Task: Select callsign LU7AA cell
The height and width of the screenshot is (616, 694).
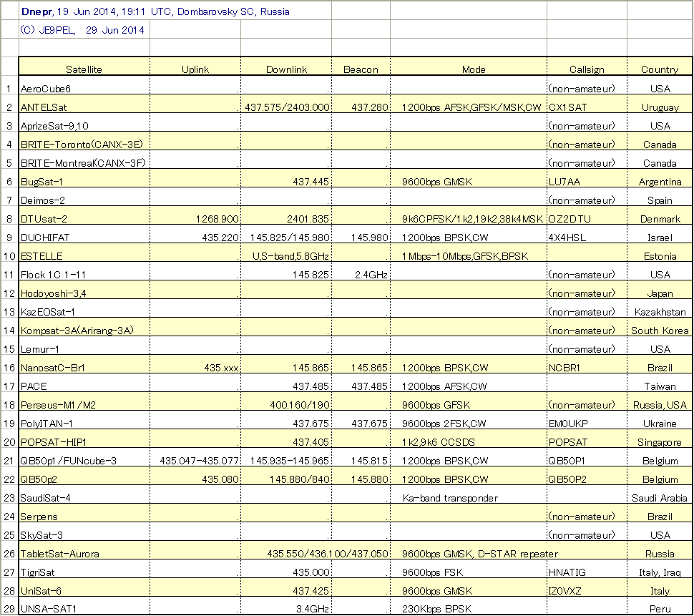Action: pos(587,178)
